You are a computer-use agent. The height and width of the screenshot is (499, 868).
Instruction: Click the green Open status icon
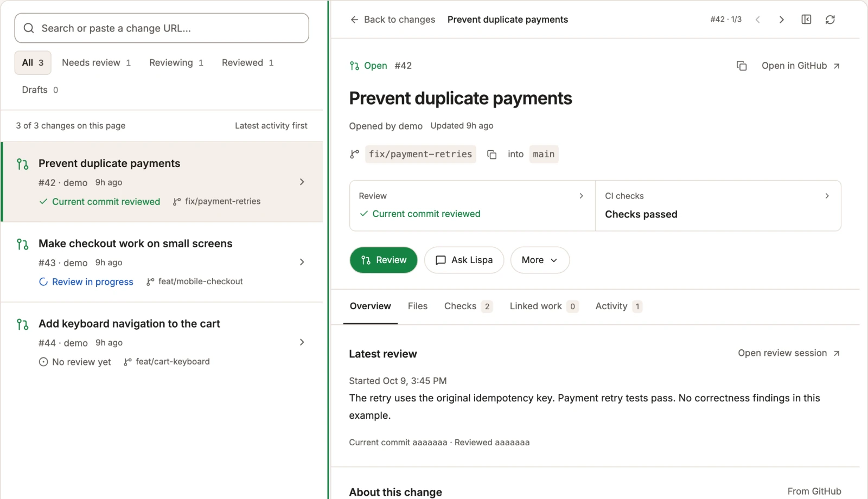(354, 66)
